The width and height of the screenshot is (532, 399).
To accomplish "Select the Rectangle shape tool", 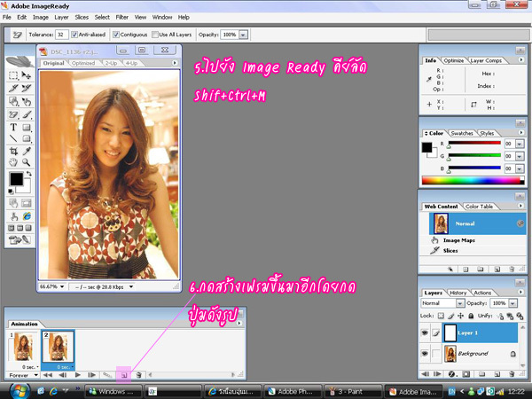I will click(x=27, y=127).
